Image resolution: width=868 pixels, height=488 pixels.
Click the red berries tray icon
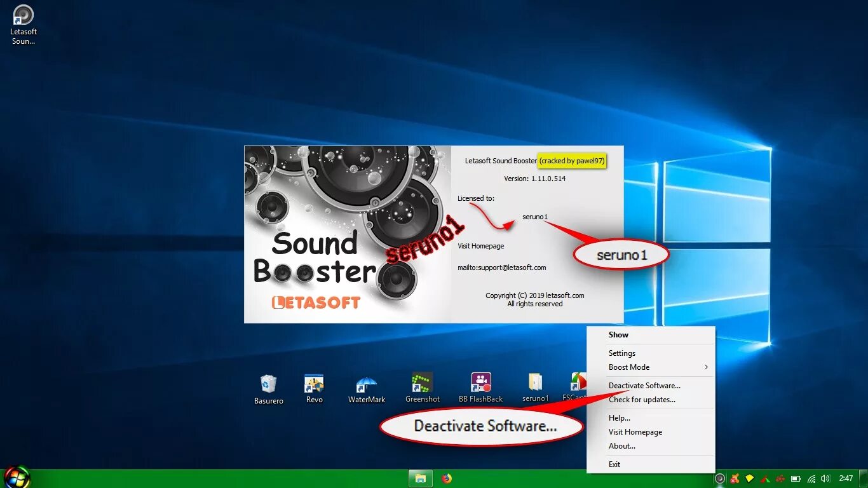coord(780,478)
